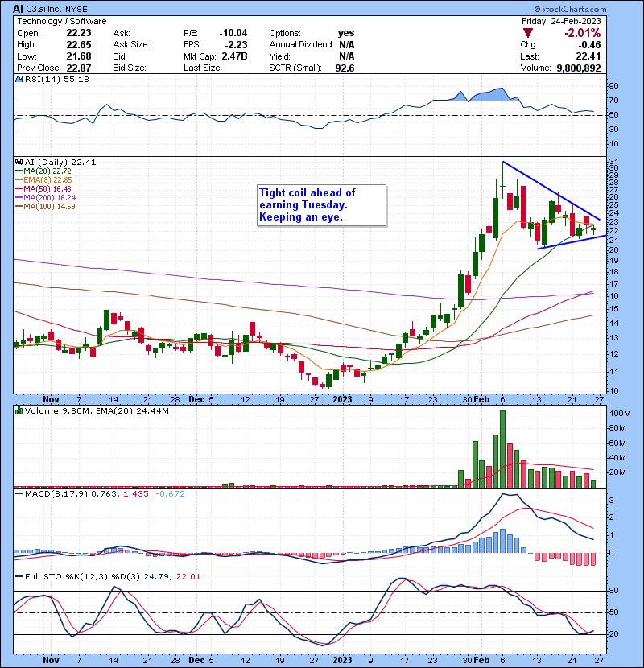Click the Technology / Software sector label
644x668 pixels.
[x=55, y=20]
